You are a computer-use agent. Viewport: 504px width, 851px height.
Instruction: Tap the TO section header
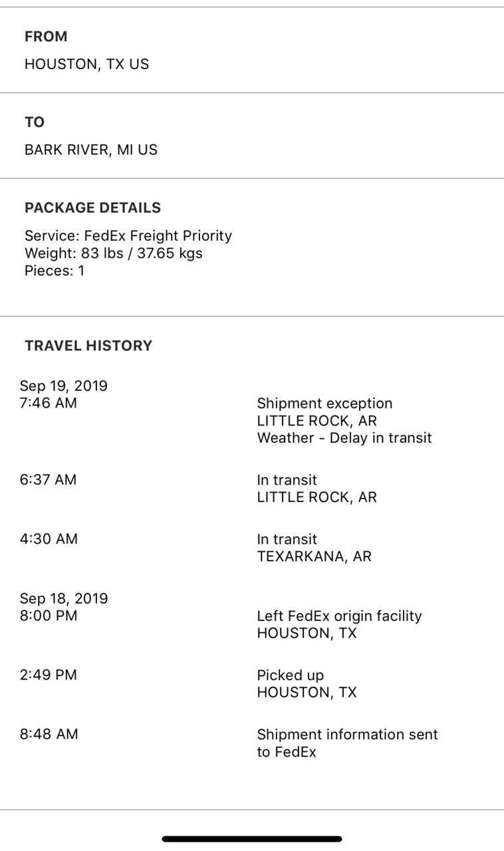point(35,122)
